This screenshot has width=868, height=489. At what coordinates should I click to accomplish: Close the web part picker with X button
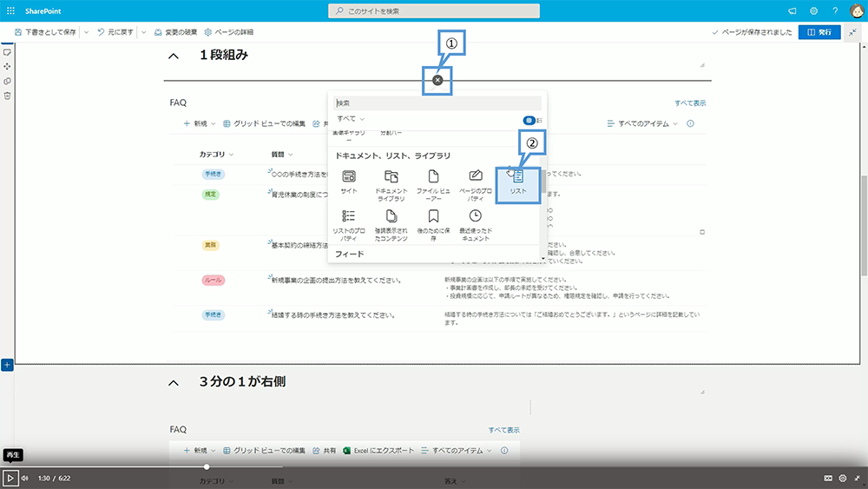pyautogui.click(x=437, y=80)
